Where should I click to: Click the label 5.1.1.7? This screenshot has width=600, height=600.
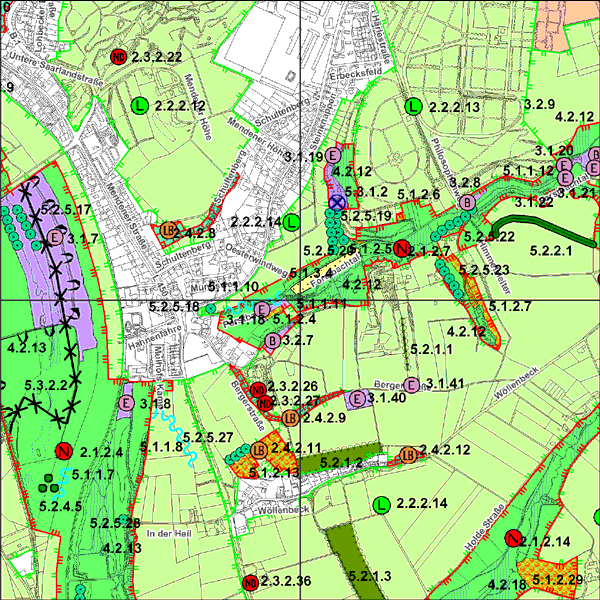[93, 475]
